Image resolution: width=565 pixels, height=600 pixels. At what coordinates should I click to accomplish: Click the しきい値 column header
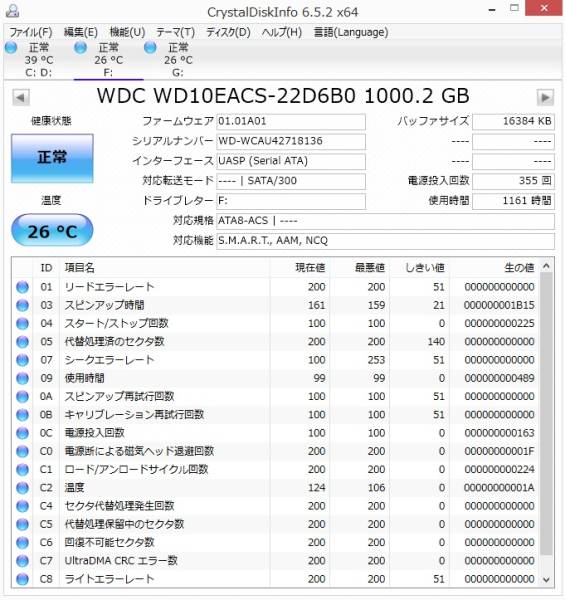420,267
